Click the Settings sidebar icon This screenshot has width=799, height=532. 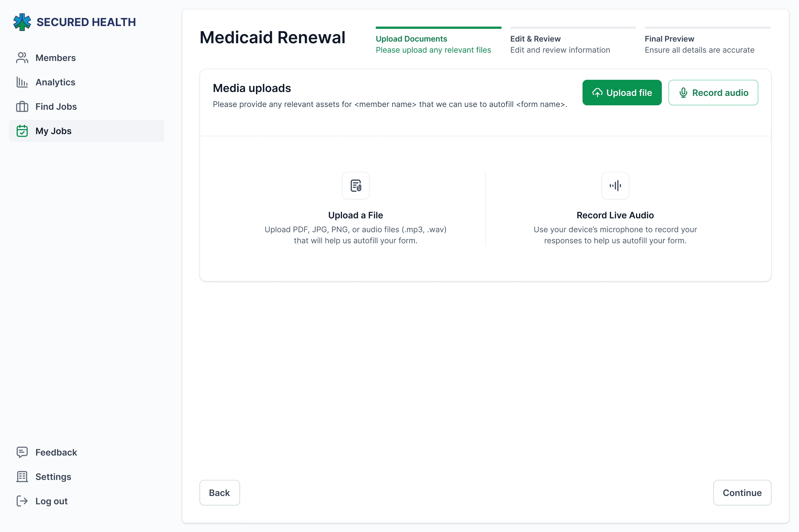pyautogui.click(x=22, y=477)
